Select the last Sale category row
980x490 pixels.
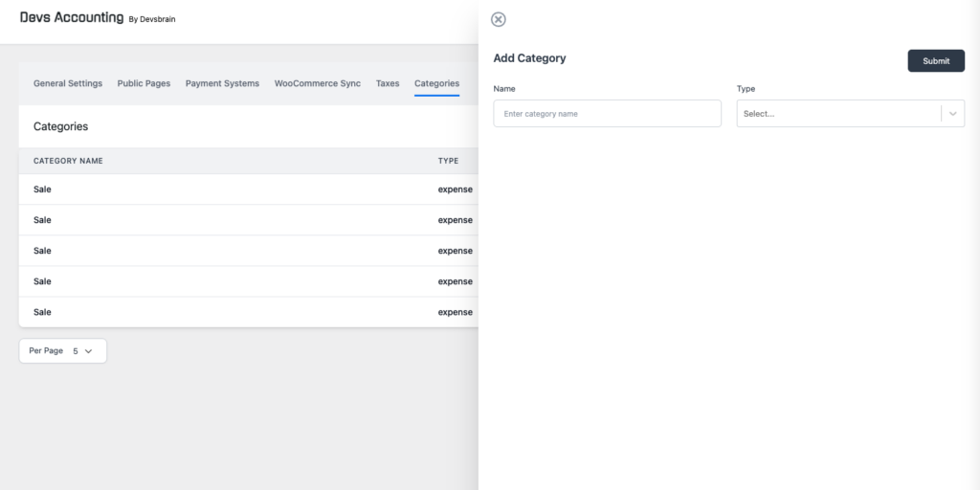(x=249, y=312)
